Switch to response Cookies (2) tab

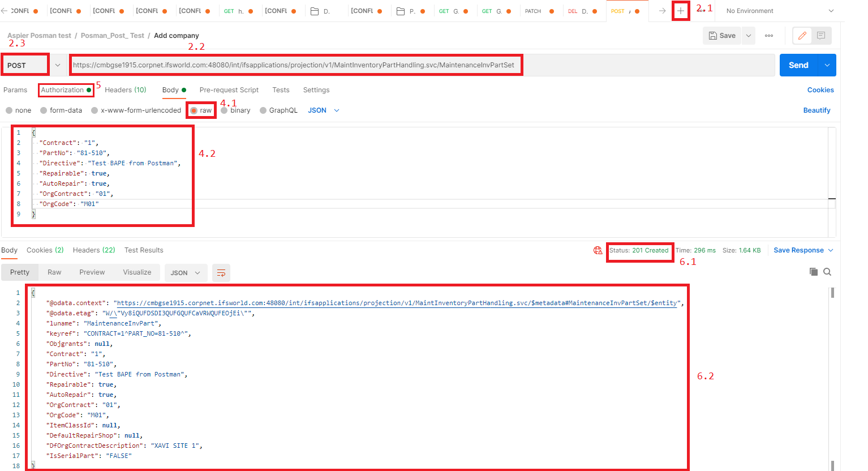point(45,250)
